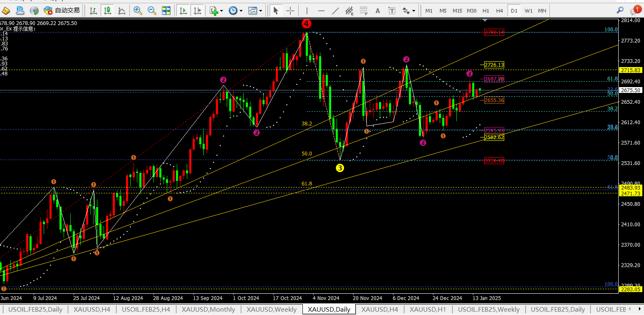Viewport: 644px width, 315px height.
Task: Open the cloud hosting icon in toolbar
Action: click(21, 10)
